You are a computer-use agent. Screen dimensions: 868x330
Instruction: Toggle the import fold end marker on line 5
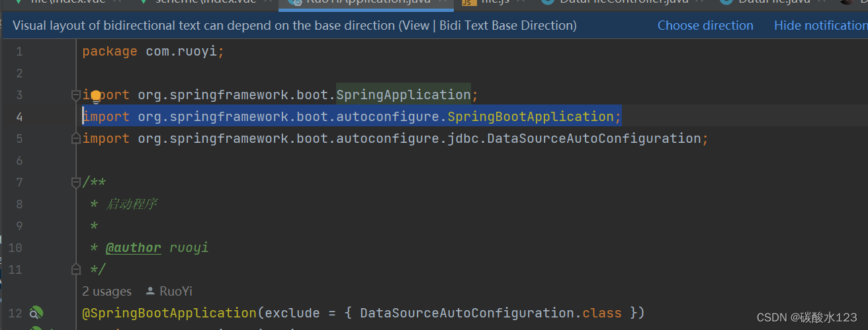[75, 138]
